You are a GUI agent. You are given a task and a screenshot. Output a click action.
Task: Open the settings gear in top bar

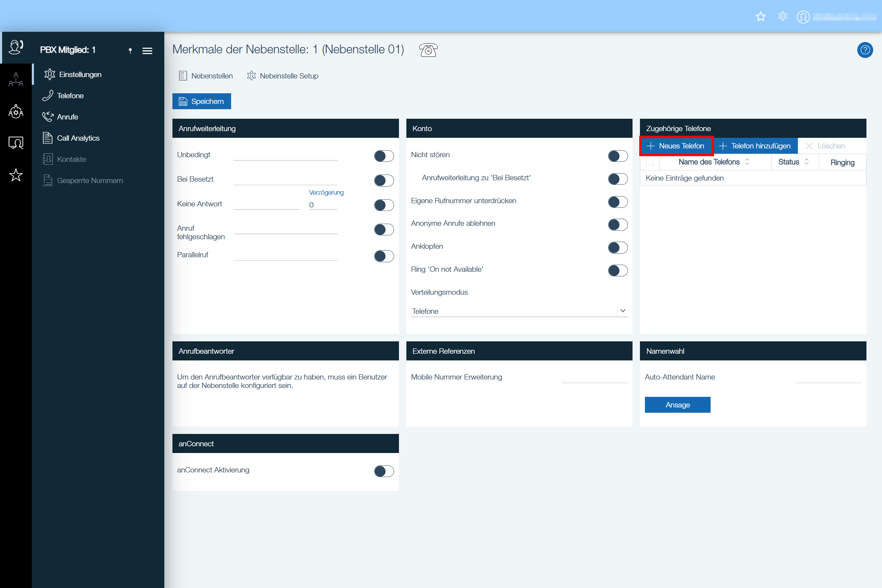782,17
